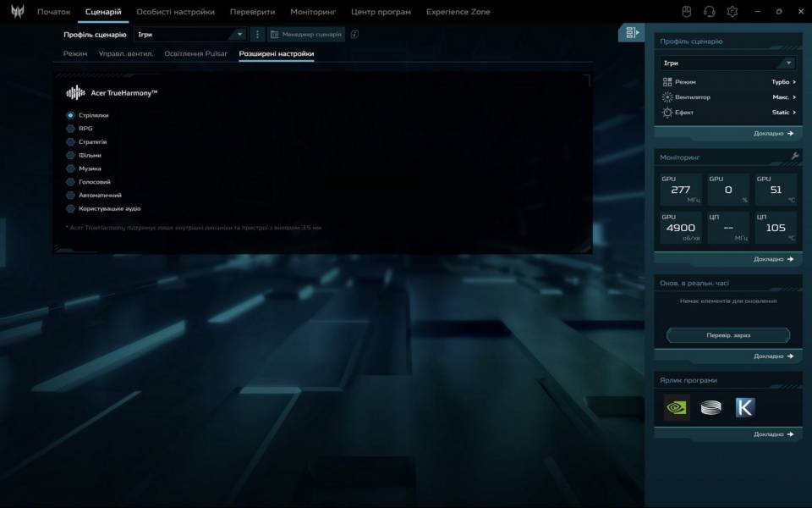Select the Стратегія audio mode

pyautogui.click(x=71, y=142)
